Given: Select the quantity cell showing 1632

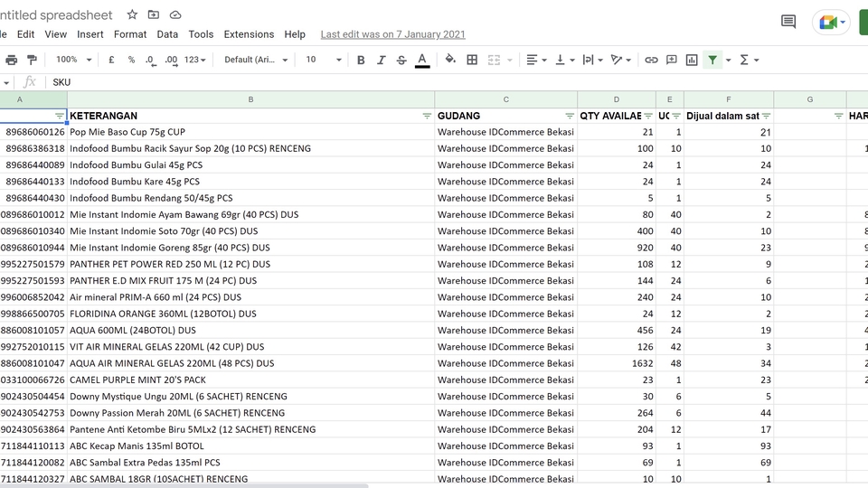Looking at the screenshot, I should pyautogui.click(x=617, y=363).
